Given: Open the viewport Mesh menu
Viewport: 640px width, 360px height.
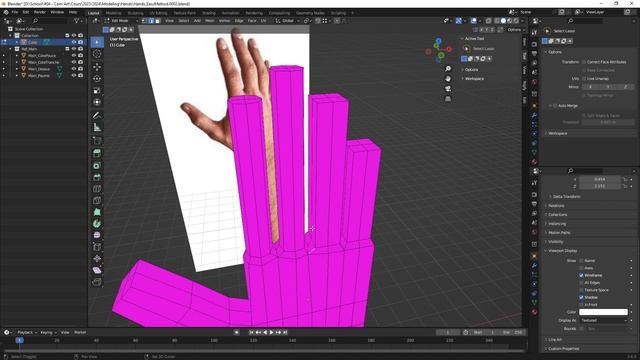Looking at the screenshot, I should click(209, 20).
